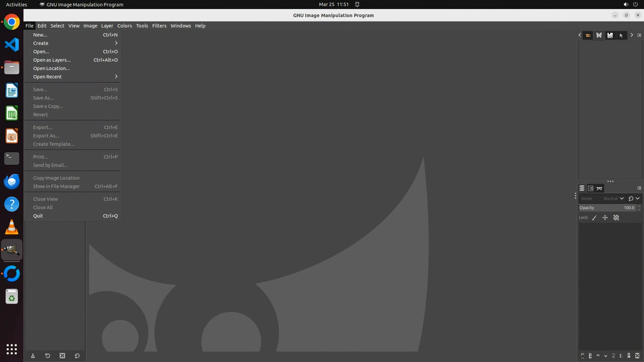Expand the Create submenu arrow
Viewport: 644px width, 362px height.
116,43
